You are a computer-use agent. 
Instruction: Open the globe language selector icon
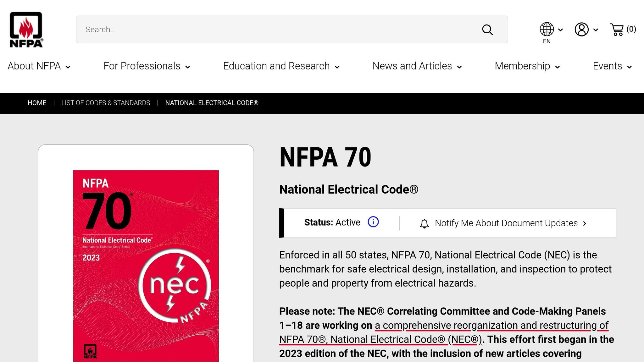547,29
